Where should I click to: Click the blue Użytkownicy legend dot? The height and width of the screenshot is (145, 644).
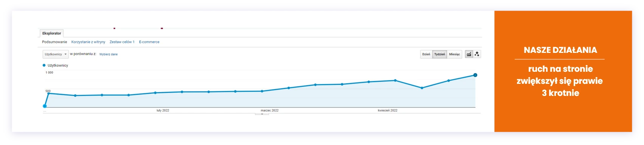(44, 65)
